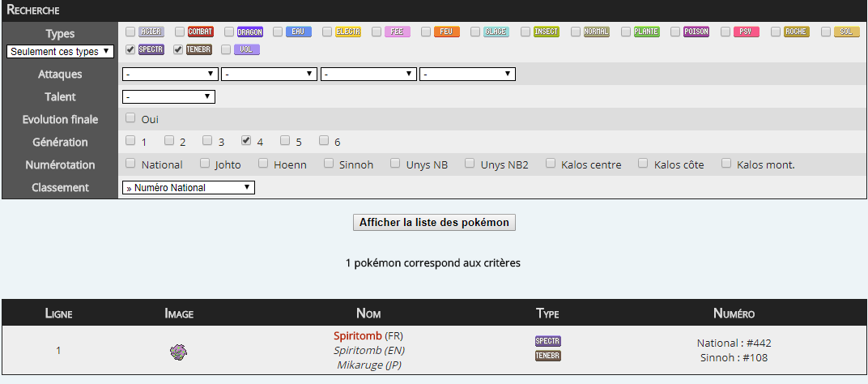868x384 pixels.
Task: Check Génération 2 checkbox
Action: (x=169, y=140)
